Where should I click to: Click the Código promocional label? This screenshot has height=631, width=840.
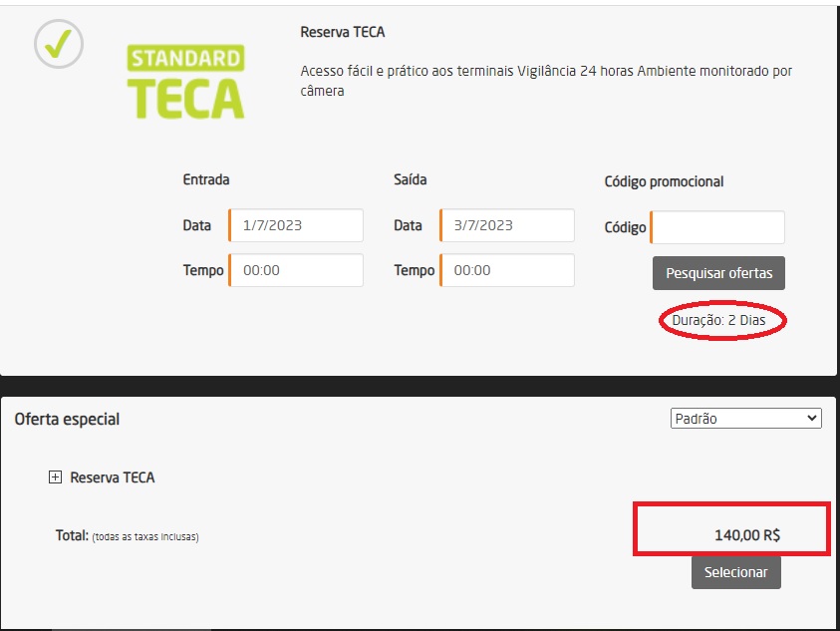(664, 181)
